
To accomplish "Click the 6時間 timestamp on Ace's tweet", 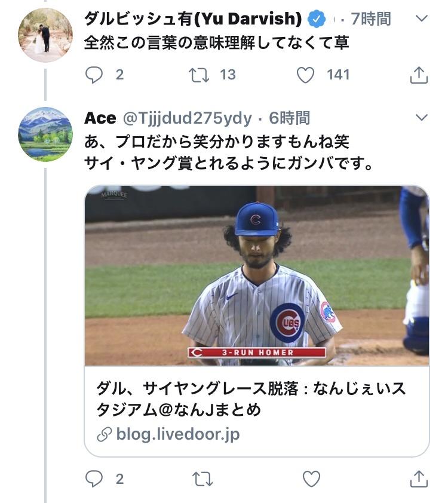I will [x=290, y=118].
